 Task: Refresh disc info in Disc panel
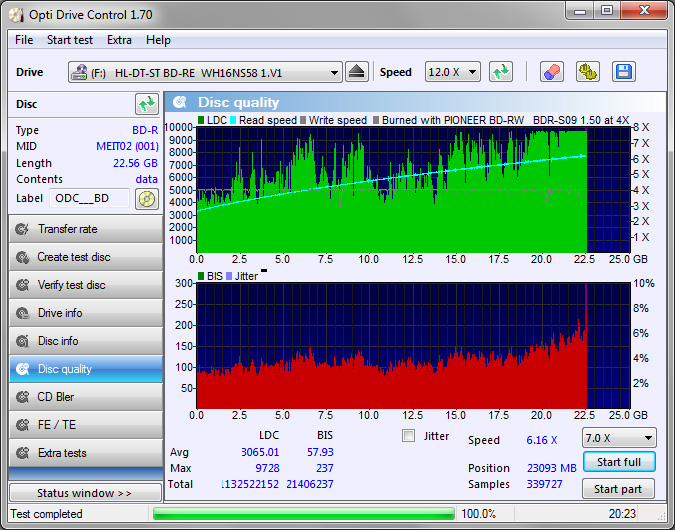click(x=147, y=104)
